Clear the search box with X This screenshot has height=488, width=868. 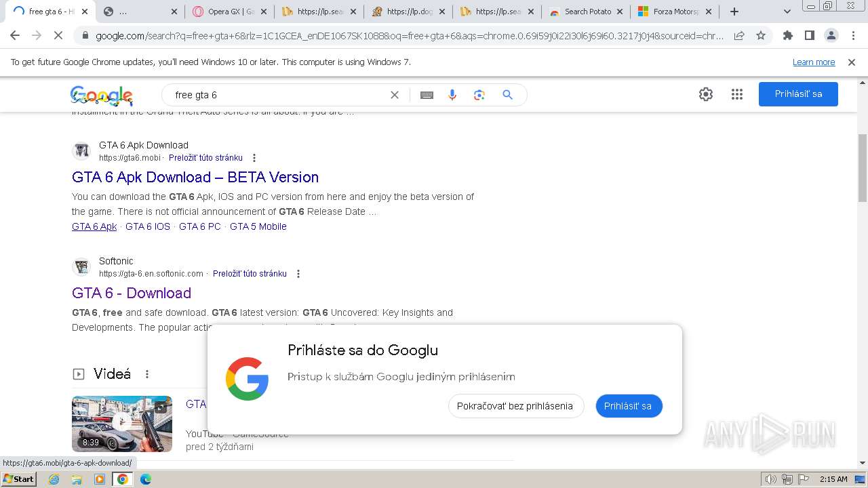click(x=395, y=95)
